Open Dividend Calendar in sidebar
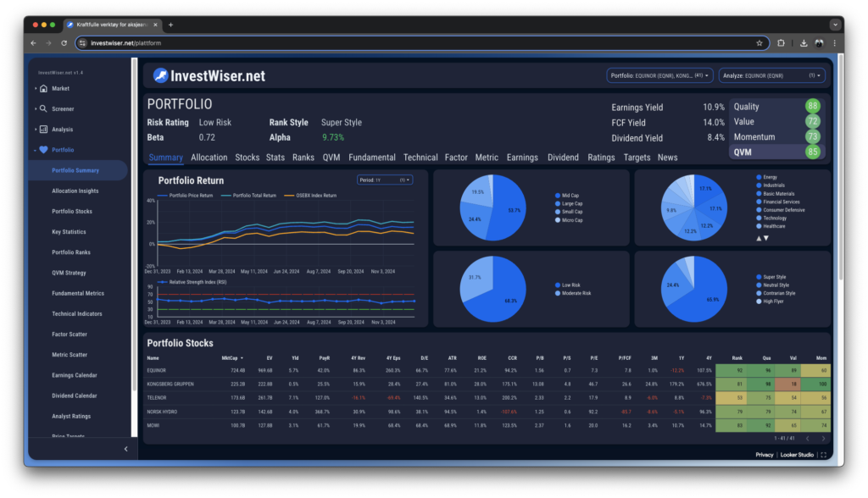 click(x=75, y=396)
